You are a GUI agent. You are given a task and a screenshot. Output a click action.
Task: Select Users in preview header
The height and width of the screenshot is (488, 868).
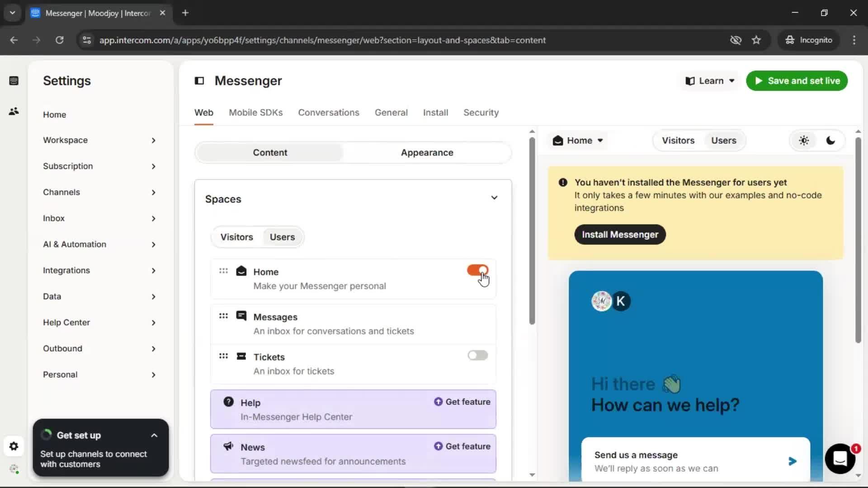[724, 141]
